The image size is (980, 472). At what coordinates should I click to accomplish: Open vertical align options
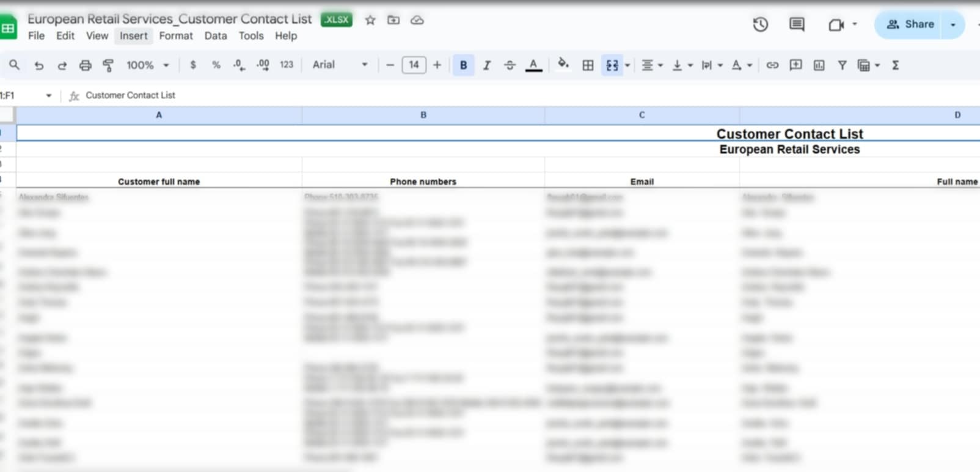tap(682, 65)
